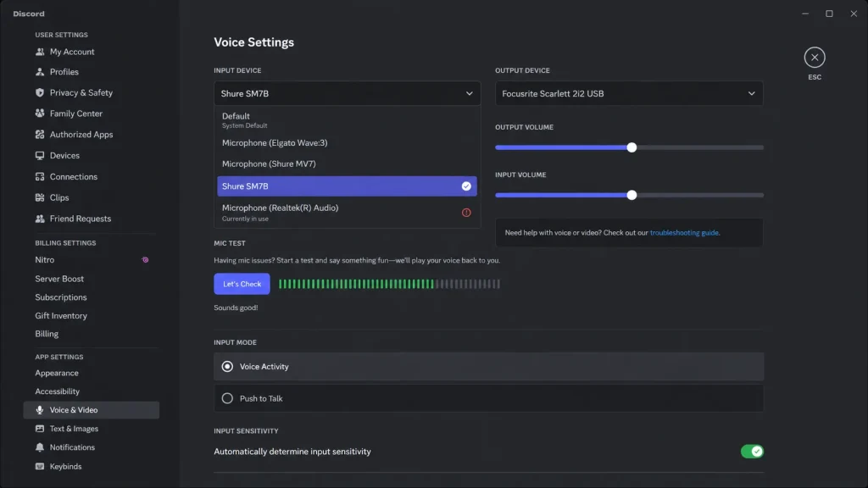Choose Microphone (Shure MV7) option

[x=347, y=164]
